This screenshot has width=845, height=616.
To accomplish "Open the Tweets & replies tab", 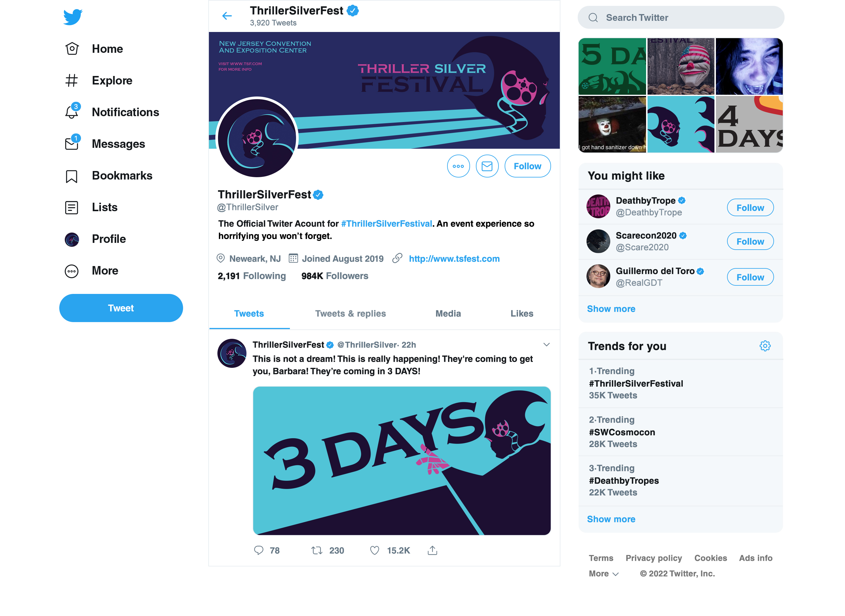I will coord(350,314).
